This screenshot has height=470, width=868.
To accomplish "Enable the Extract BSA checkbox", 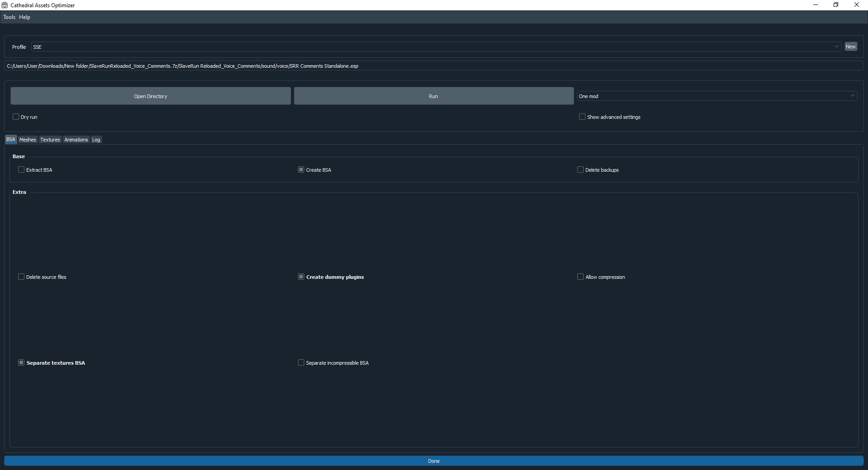I will point(21,169).
